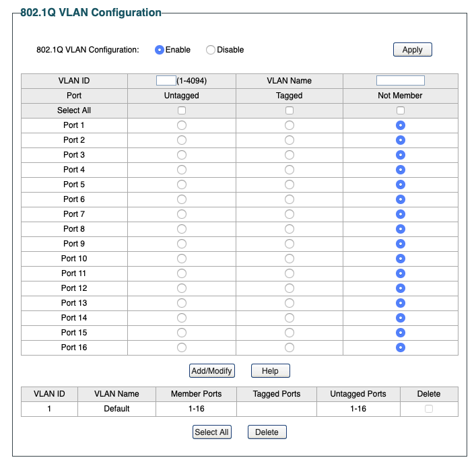Screen dimensions: 476x466
Task: Check the Select All Tagged checkbox
Action: 290,110
